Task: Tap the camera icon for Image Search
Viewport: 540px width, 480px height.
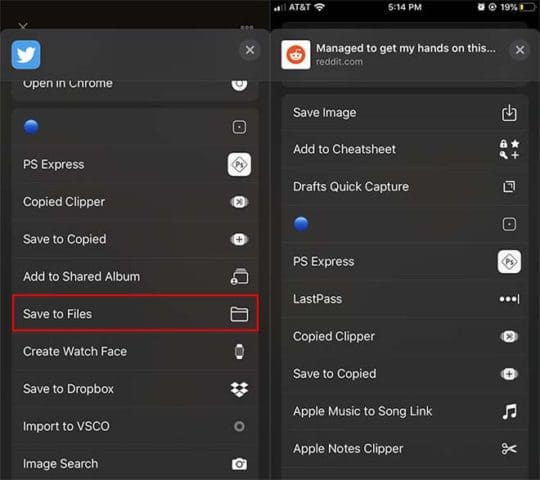Action: point(239,464)
